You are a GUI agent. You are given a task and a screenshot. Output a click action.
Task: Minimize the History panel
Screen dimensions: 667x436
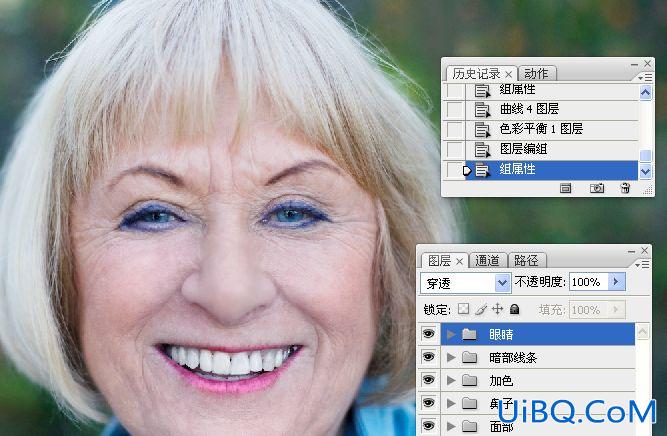point(634,64)
